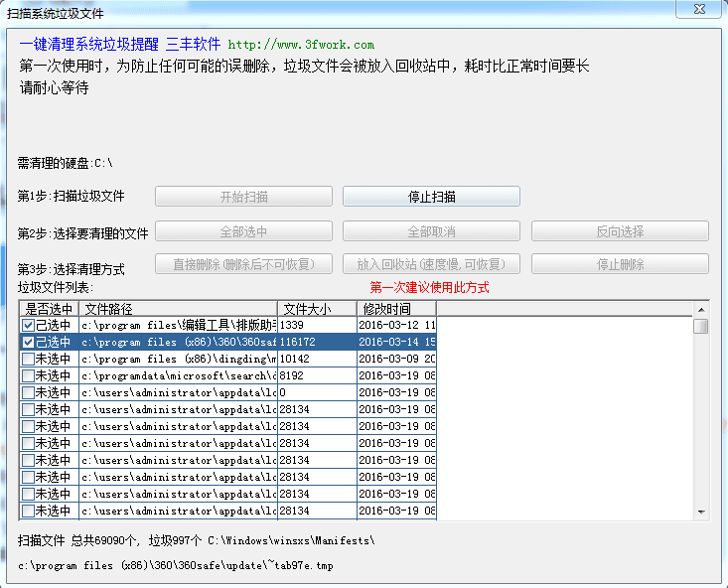Viewport: 728px width, 588px height.
Task: Click the 反向选择 button
Action: [620, 231]
